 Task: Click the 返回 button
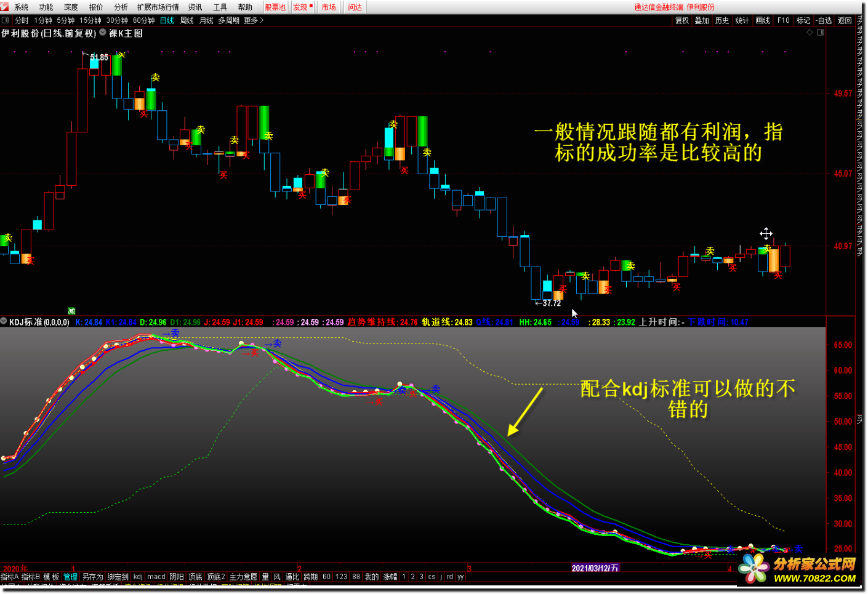[845, 20]
